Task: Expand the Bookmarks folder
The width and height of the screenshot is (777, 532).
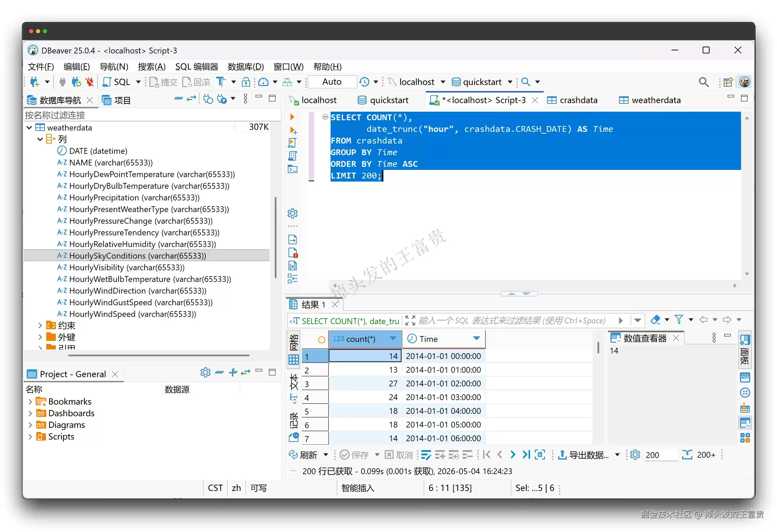Action: point(30,401)
